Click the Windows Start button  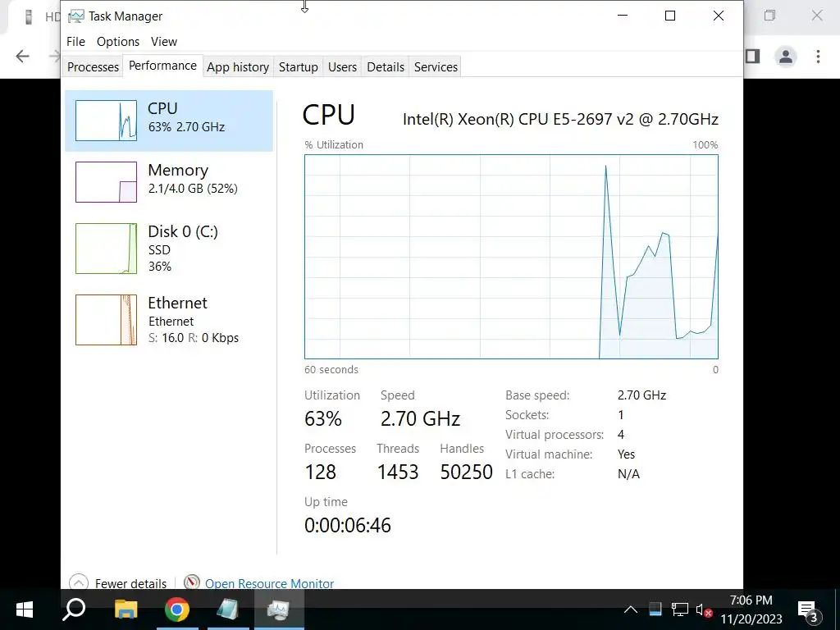coord(24,609)
